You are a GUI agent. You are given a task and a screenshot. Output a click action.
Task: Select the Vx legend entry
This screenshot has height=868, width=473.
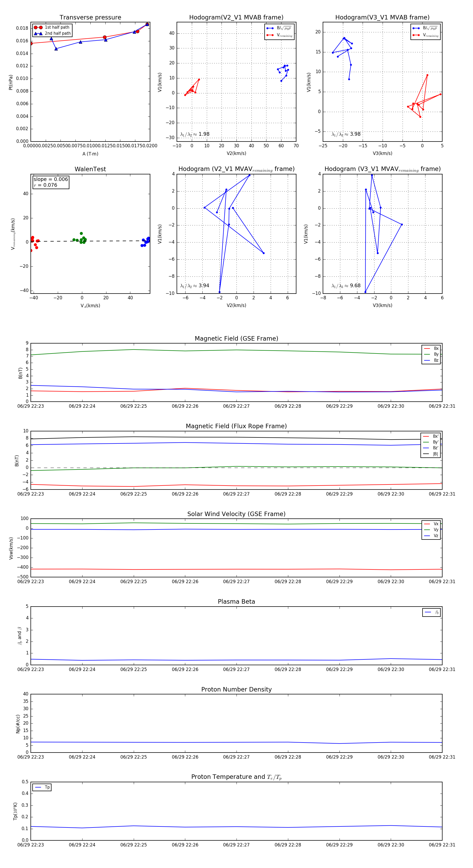click(431, 524)
